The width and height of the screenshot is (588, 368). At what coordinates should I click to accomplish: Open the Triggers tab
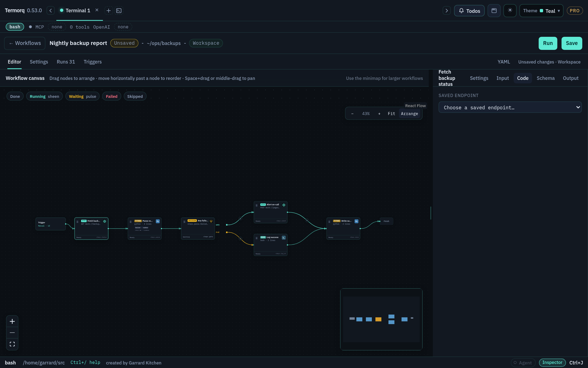tap(93, 62)
